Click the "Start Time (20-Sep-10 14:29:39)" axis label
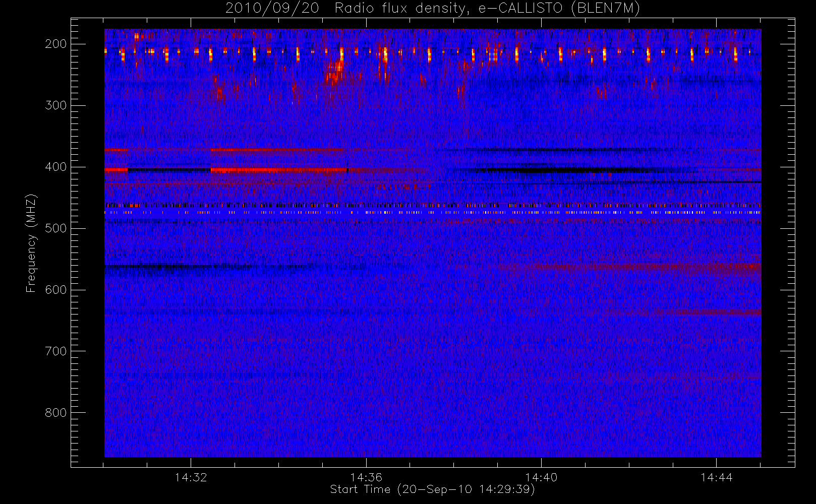This screenshot has height=504, width=816. click(x=432, y=489)
